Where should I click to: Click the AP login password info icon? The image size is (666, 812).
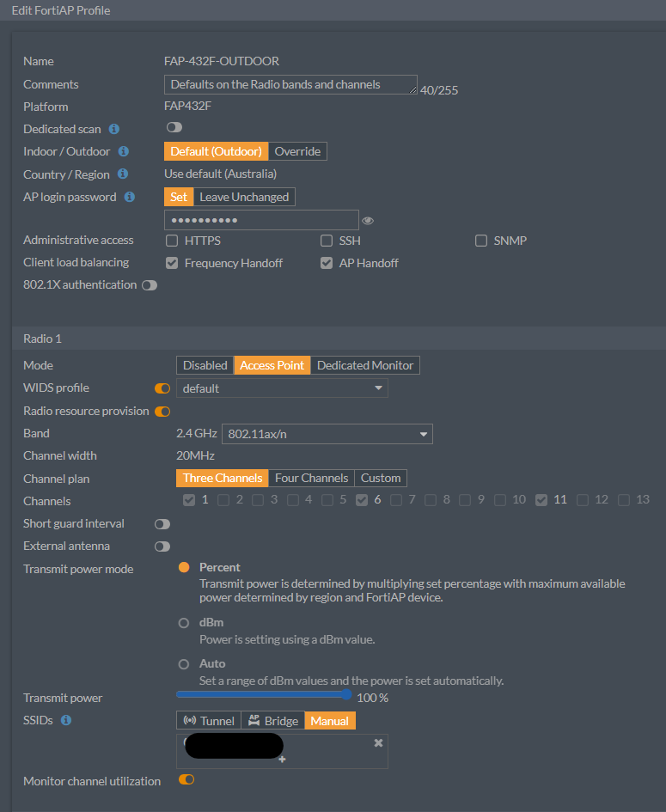130,197
